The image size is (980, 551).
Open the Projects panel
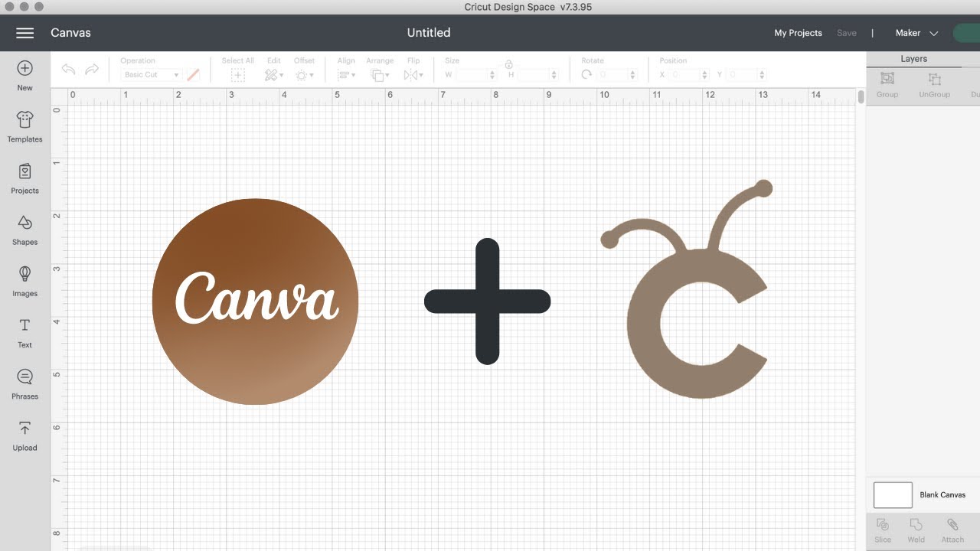[24, 178]
